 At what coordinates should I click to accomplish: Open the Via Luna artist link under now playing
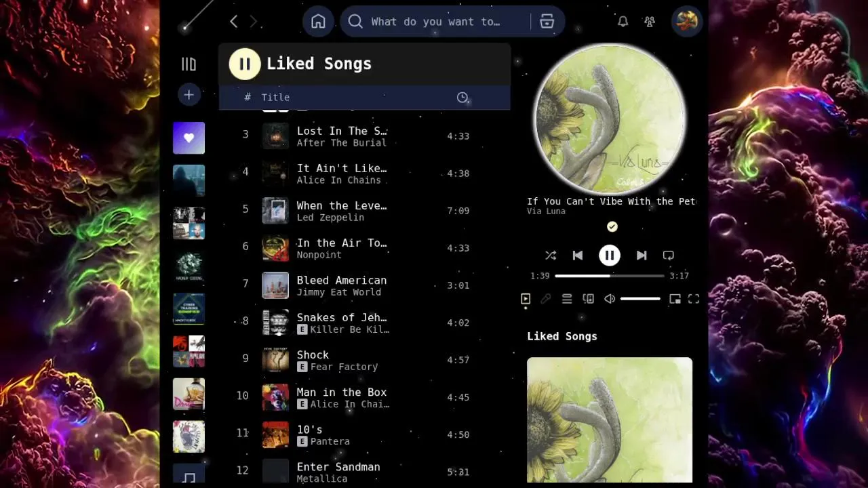[x=546, y=211]
